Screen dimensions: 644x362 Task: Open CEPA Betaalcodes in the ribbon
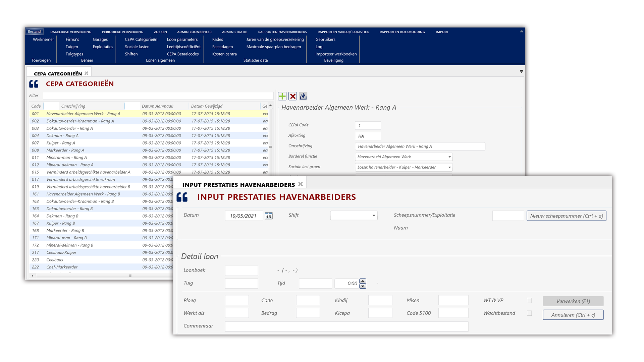tap(182, 54)
